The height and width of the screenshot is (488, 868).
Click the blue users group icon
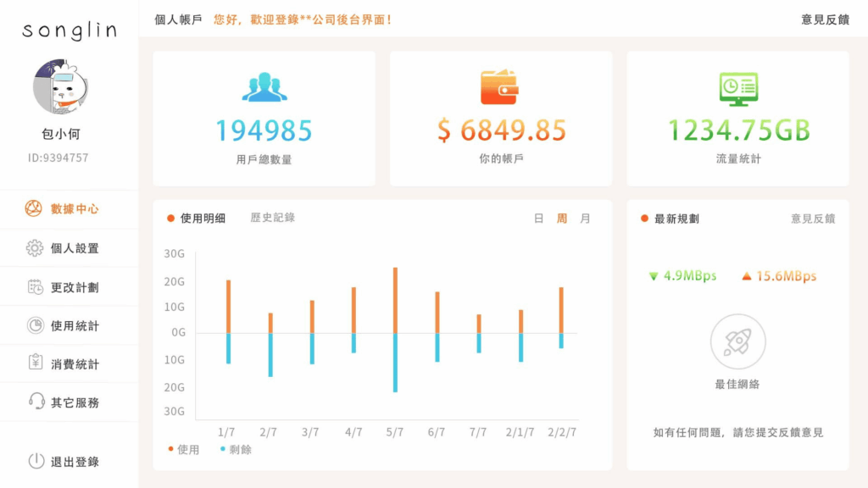click(264, 87)
